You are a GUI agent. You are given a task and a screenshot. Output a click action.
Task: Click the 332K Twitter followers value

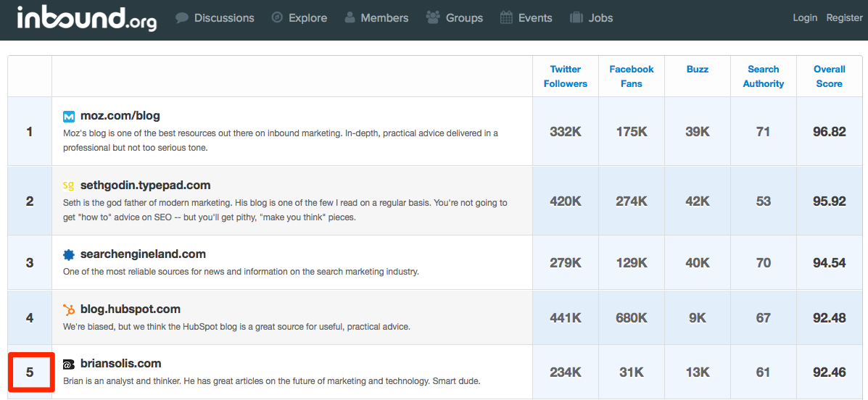point(565,132)
